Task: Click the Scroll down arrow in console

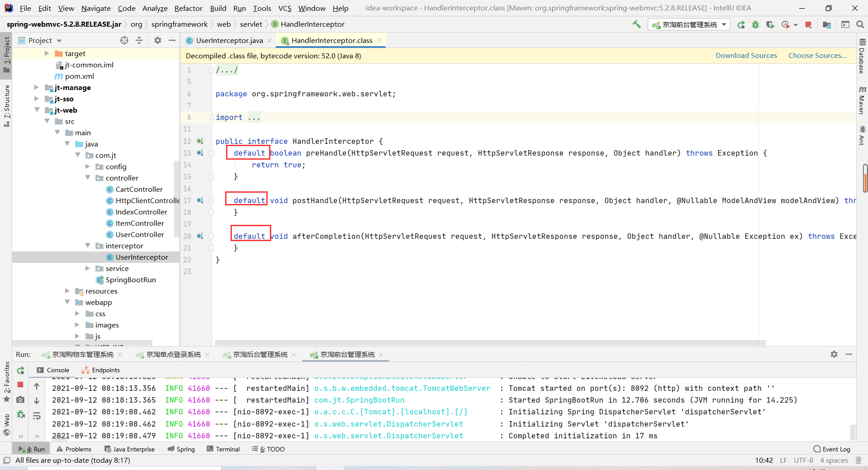Action: [x=37, y=401]
